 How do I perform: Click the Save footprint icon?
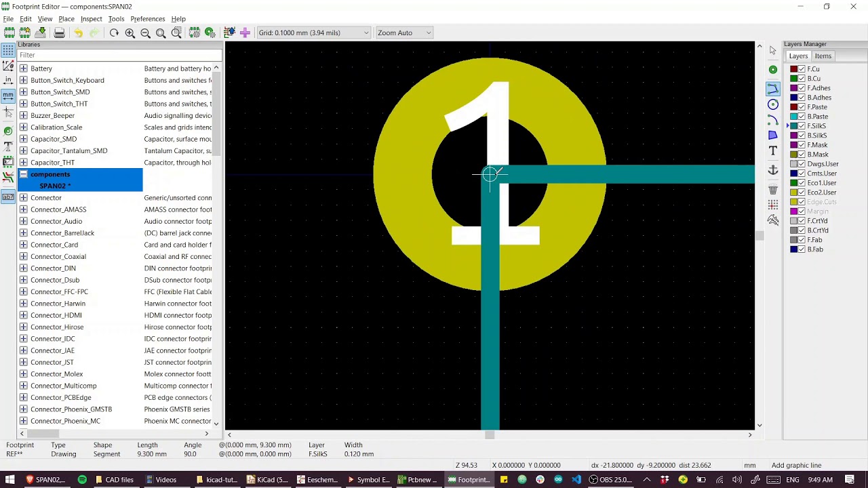click(x=41, y=33)
